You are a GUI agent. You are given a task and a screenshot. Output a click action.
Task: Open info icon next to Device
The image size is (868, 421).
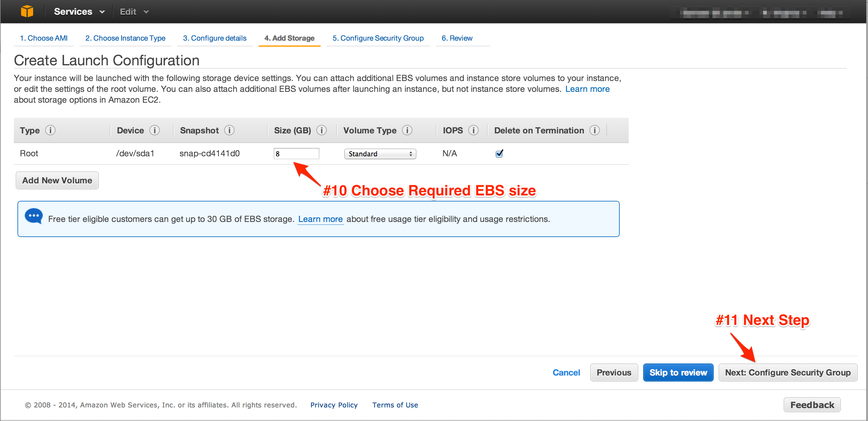coord(155,130)
